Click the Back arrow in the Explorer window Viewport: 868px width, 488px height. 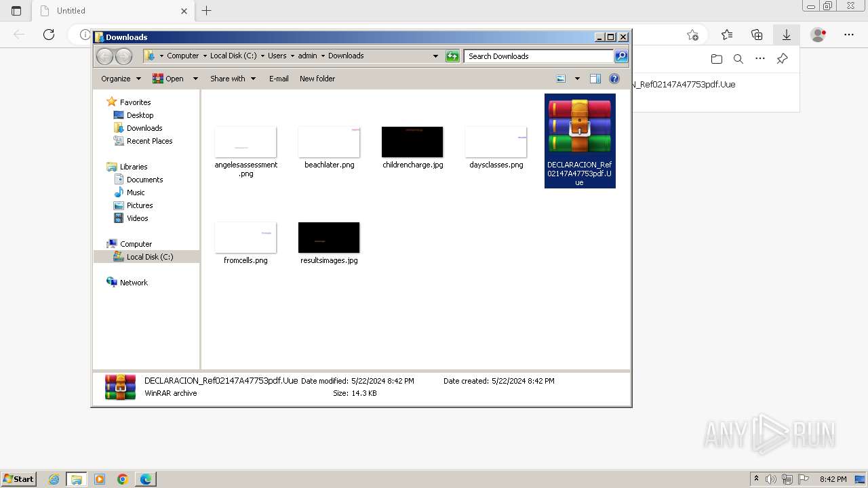[104, 56]
